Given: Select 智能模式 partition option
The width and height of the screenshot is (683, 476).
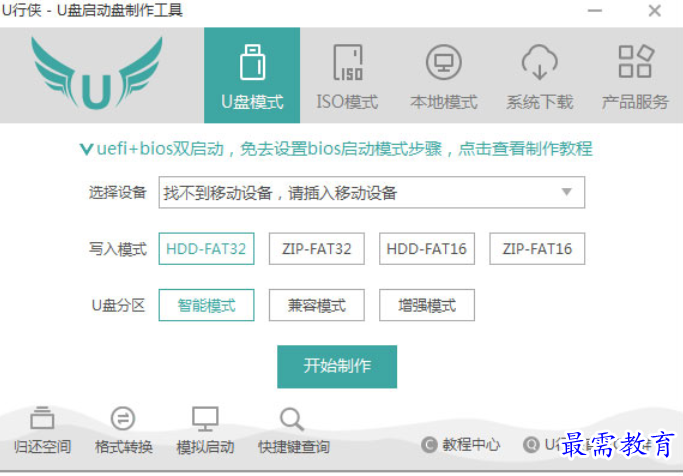Looking at the screenshot, I should (206, 305).
